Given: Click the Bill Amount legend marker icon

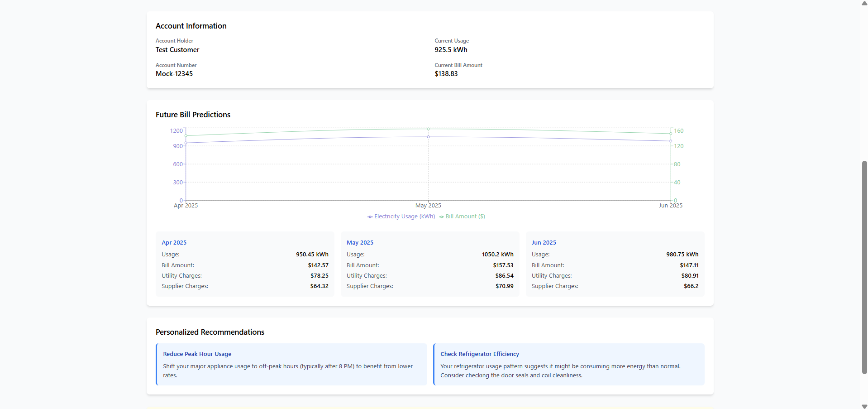Looking at the screenshot, I should coord(443,217).
